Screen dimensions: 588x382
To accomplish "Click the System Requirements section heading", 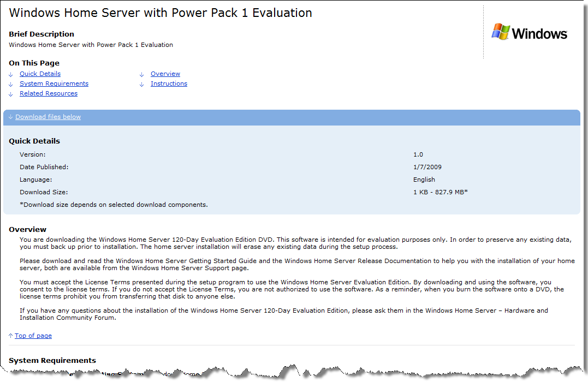I will (x=52, y=360).
